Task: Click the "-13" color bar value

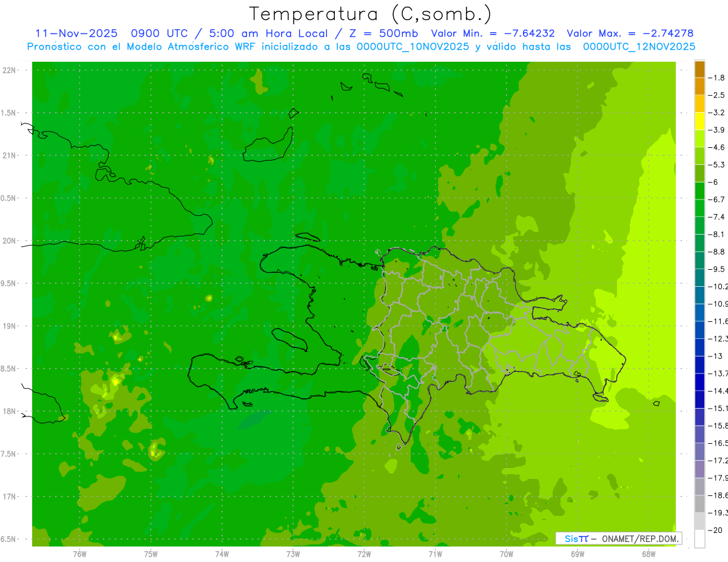Action: click(715, 356)
